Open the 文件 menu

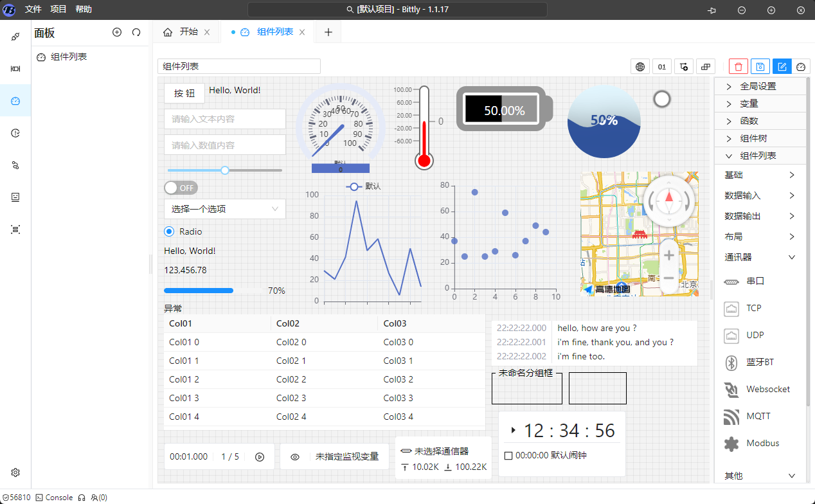33,10
